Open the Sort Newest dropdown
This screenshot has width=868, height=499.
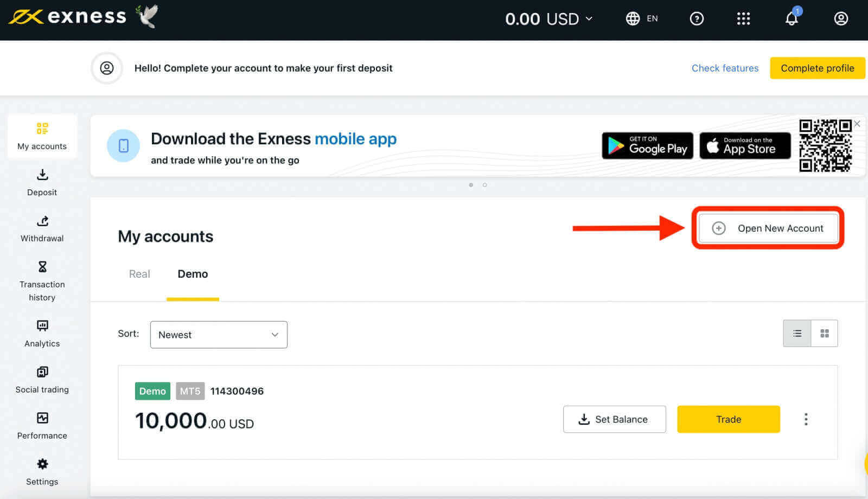point(219,335)
